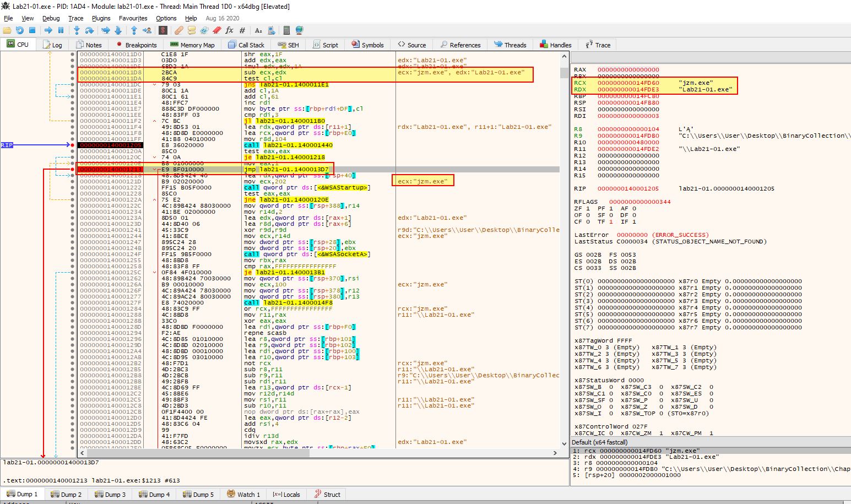851x504 pixels.
Task: Open the View menu
Action: (x=28, y=18)
